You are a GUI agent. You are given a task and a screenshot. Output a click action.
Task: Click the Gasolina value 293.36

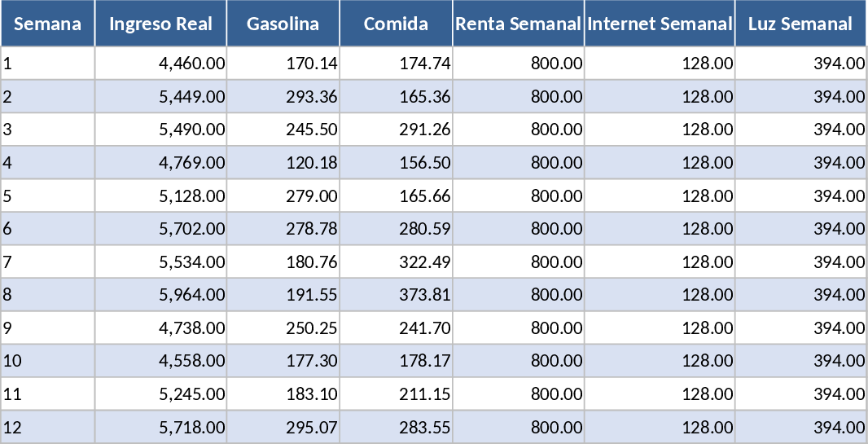point(283,97)
